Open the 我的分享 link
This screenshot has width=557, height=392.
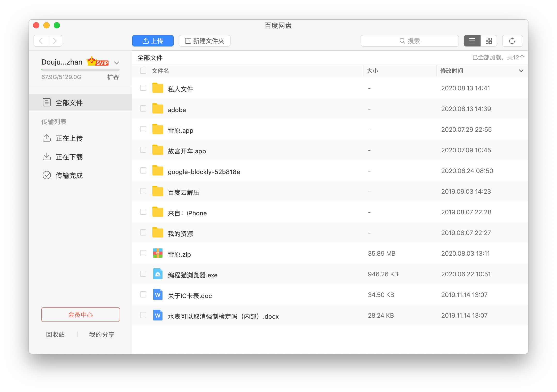[x=102, y=334]
